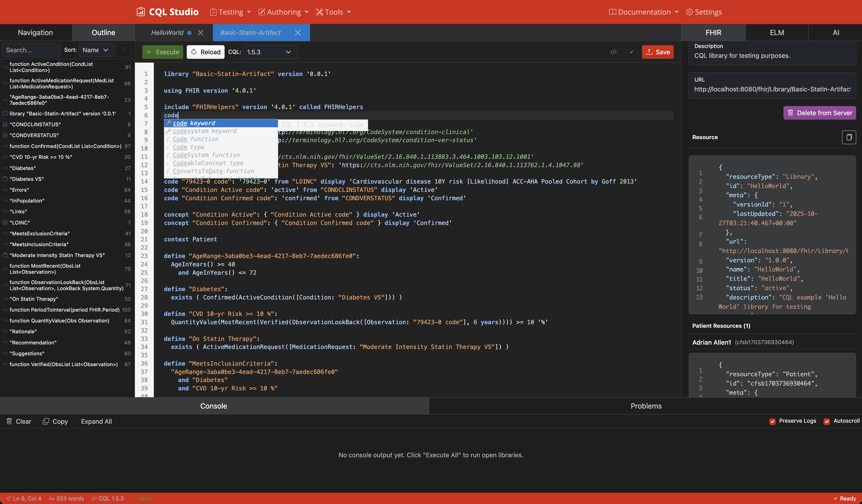The image size is (862, 504).
Task: Expand the Authoring menu
Action: [283, 12]
